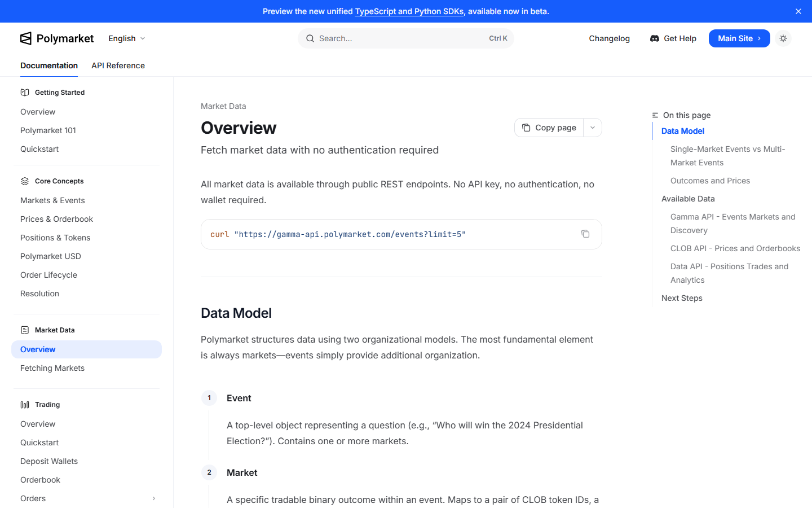The image size is (812, 508).
Task: Open Fetching Markets page
Action: pos(52,368)
